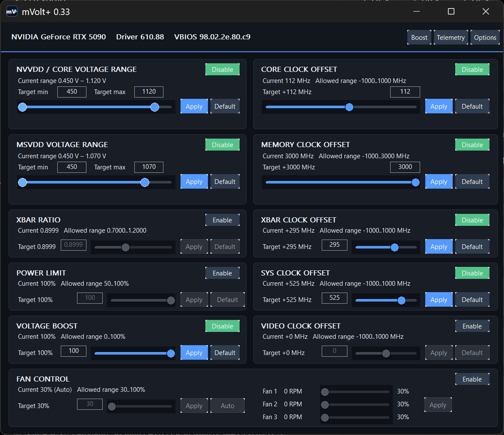
Task: Maximize the mVolt+ window
Action: 451,12
